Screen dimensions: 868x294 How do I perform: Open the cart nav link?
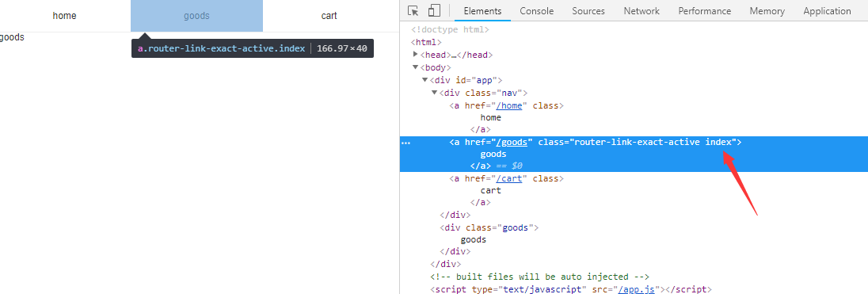[329, 16]
